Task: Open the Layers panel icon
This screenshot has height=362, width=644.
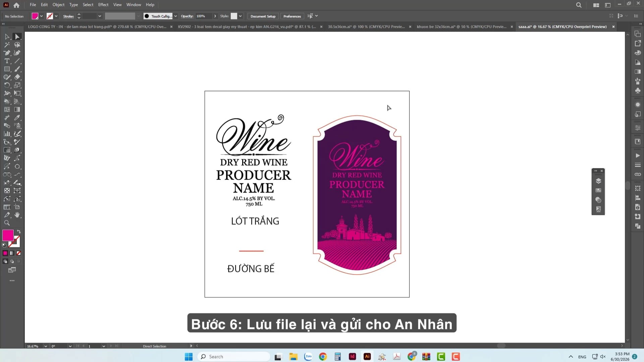Action: coord(598,181)
